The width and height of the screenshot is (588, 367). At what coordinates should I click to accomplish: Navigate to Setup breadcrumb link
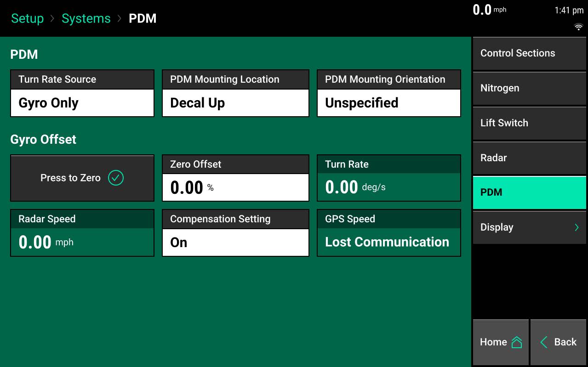27,18
